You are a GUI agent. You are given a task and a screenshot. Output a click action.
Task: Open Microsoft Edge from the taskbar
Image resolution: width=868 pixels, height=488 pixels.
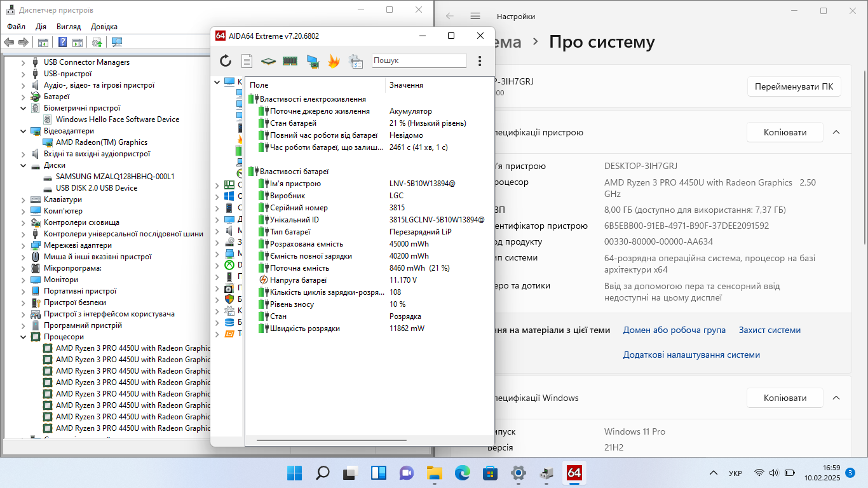[462, 473]
